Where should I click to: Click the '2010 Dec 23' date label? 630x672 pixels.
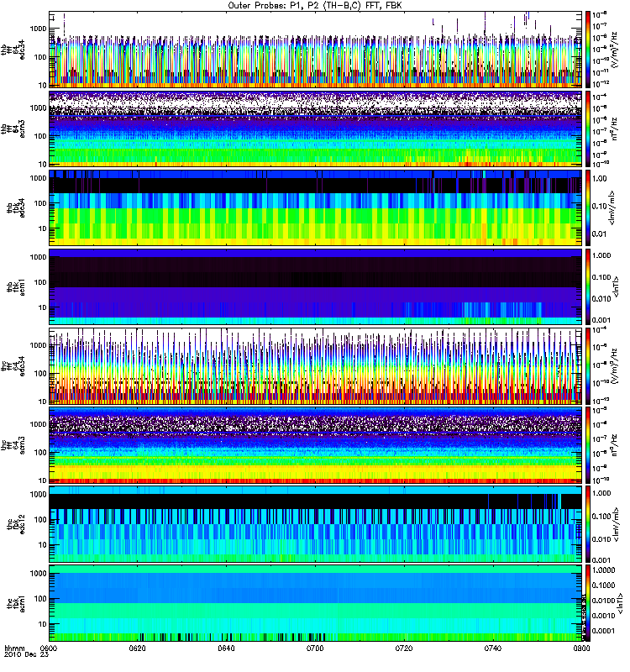pos(26,654)
